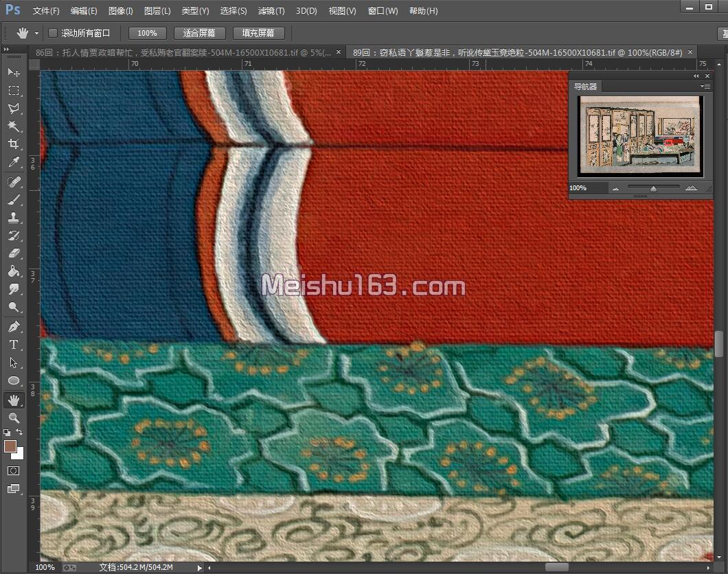Reset default foreground and background colors

click(6, 432)
